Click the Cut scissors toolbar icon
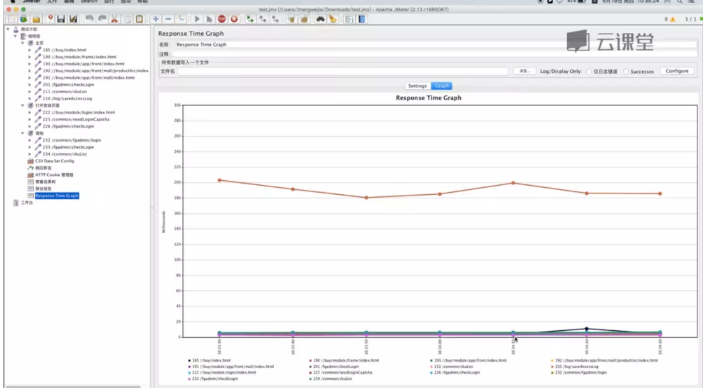The height and width of the screenshot is (389, 703). (x=114, y=19)
